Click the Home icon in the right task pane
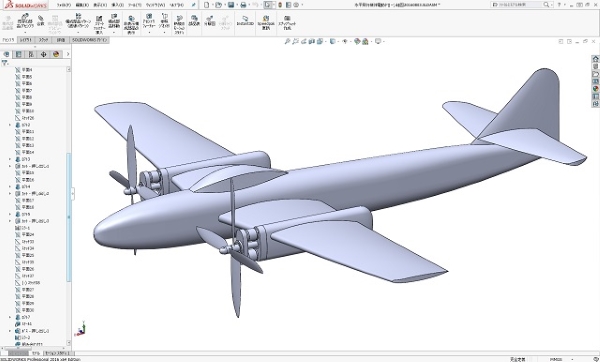The height and width of the screenshot is (362, 600). pyautogui.click(x=595, y=59)
